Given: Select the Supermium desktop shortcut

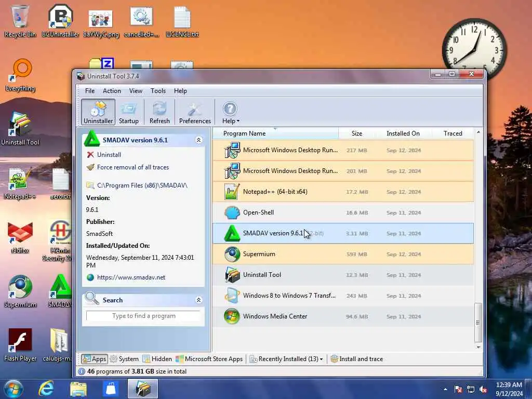Looking at the screenshot, I should pyautogui.click(x=20, y=291).
